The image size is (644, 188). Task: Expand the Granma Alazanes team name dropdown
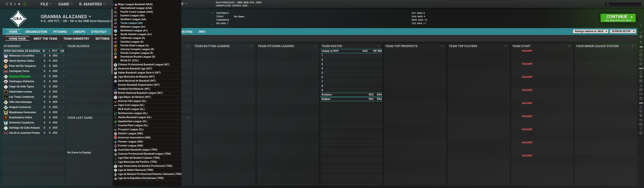click(90, 17)
